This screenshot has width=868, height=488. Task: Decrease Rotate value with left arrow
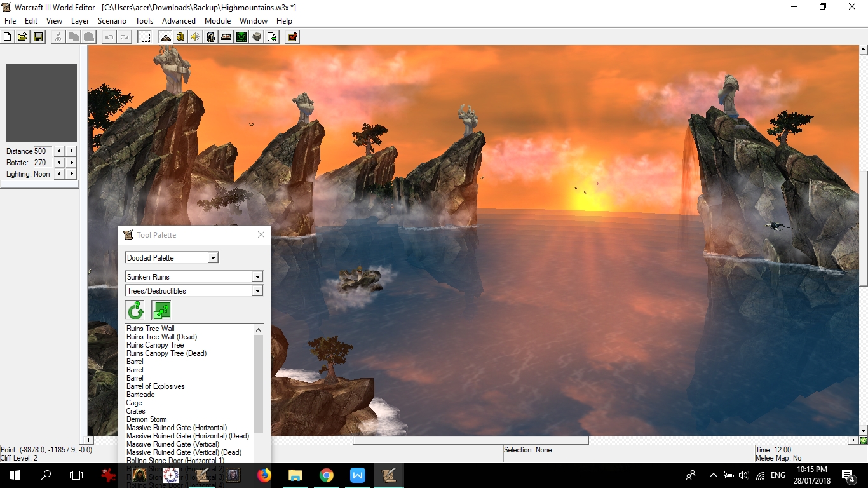(x=59, y=163)
